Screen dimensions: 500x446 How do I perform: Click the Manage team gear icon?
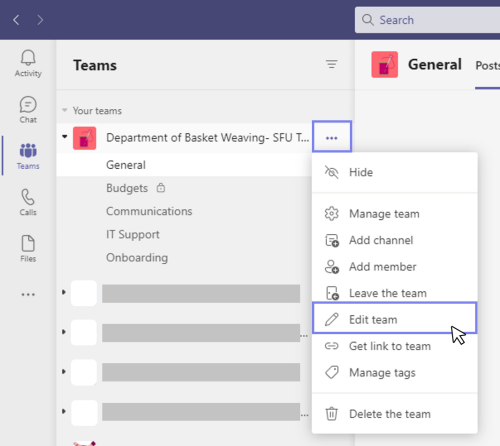(x=332, y=214)
